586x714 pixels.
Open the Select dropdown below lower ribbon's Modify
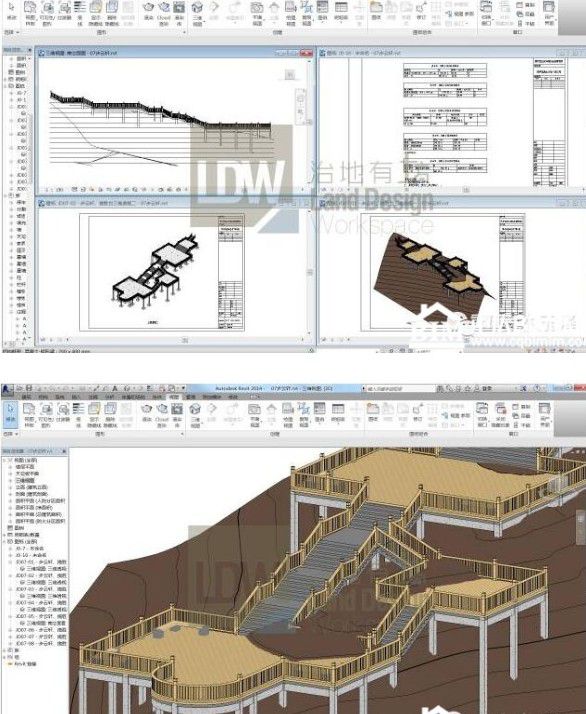10,434
